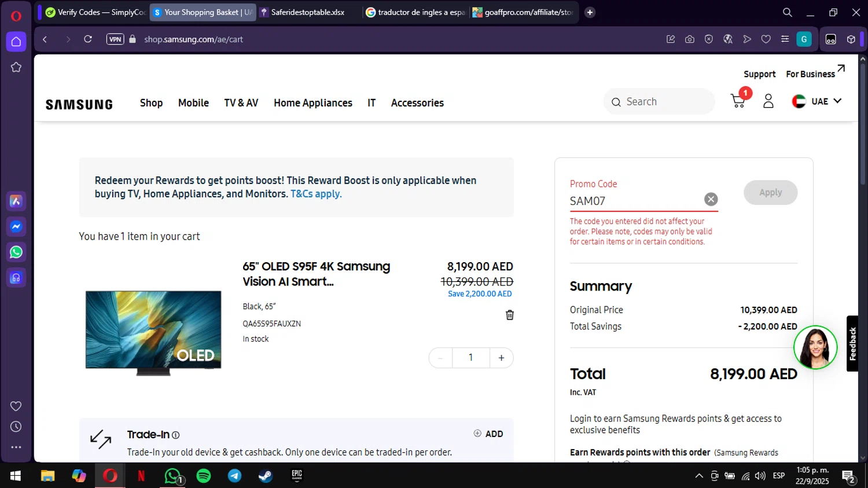
Task: Open the Feedback side tab
Action: click(x=852, y=343)
